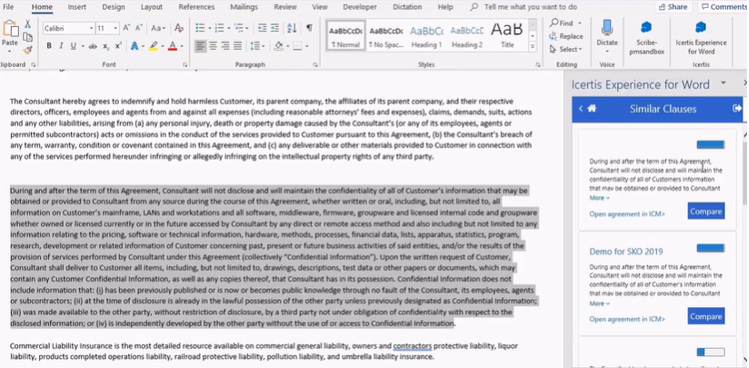Click the Comments button
This screenshot has height=368, width=749.
point(724,7)
